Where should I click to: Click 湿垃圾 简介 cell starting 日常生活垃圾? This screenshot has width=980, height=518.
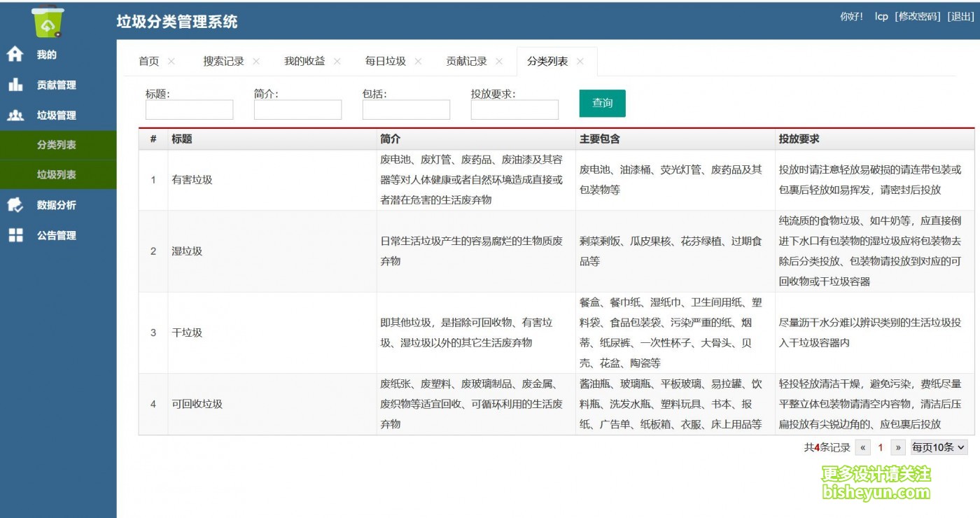[476, 251]
